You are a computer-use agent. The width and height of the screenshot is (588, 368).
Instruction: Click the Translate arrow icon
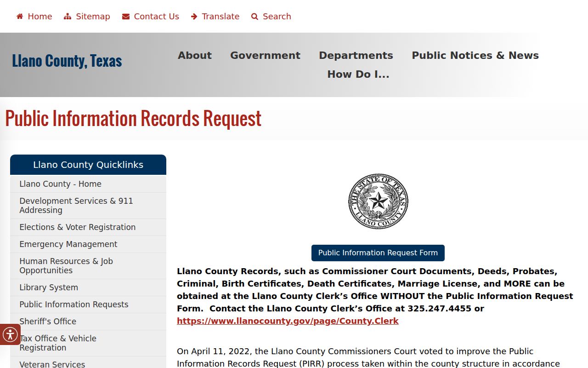click(x=194, y=17)
